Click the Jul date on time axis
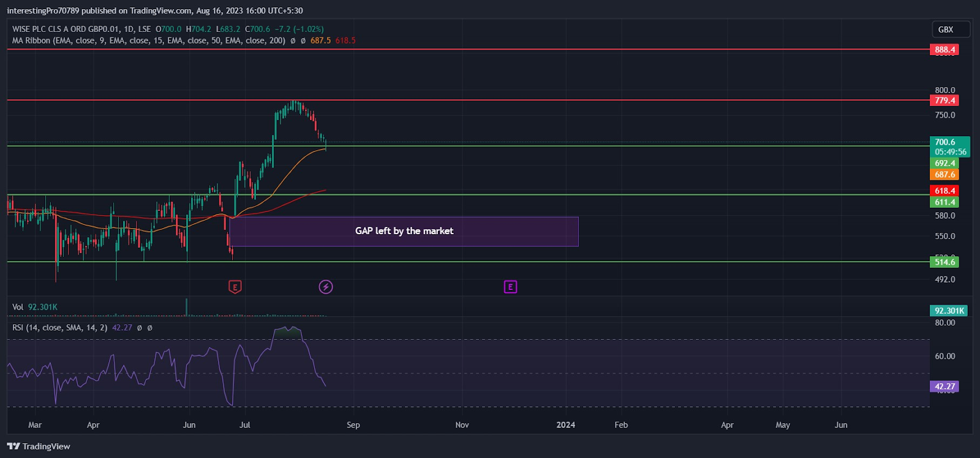The width and height of the screenshot is (980, 458). point(245,425)
